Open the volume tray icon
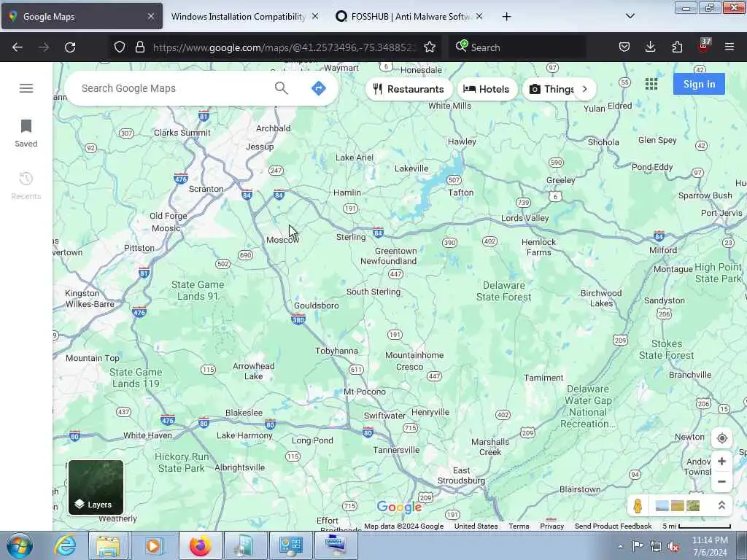This screenshot has width=747, height=560. pyautogui.click(x=673, y=547)
